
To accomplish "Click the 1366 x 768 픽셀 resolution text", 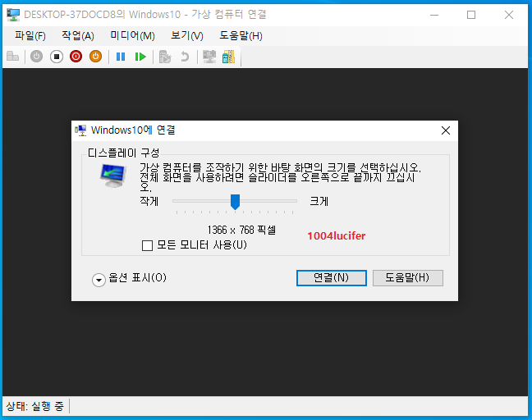I will (x=241, y=231).
